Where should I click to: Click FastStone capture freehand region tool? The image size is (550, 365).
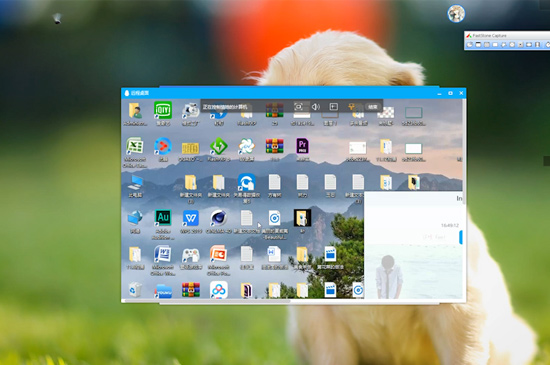[x=504, y=45]
